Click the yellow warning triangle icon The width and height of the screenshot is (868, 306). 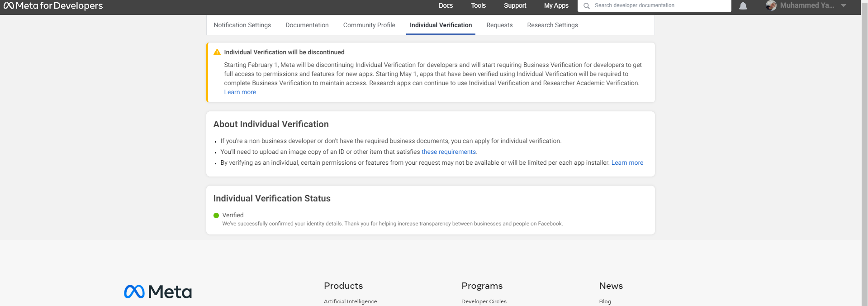[x=217, y=52]
